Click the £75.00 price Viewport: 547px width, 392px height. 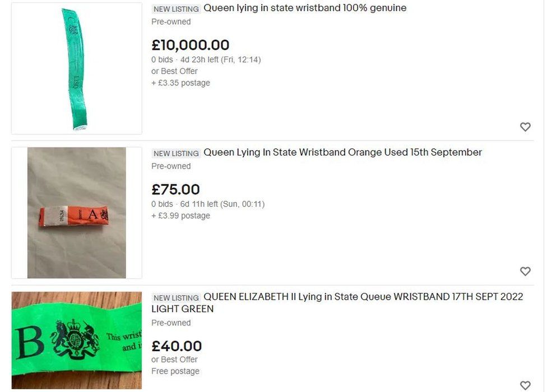[x=175, y=189]
